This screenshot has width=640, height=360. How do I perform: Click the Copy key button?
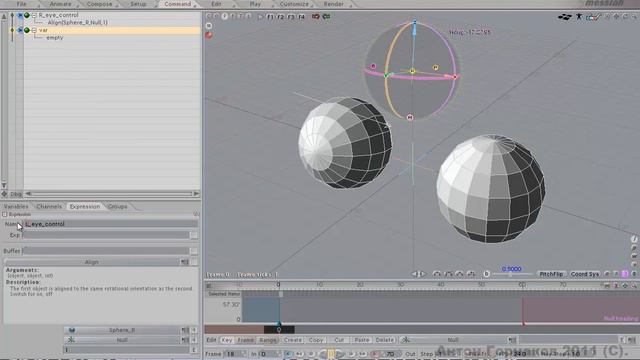316,340
